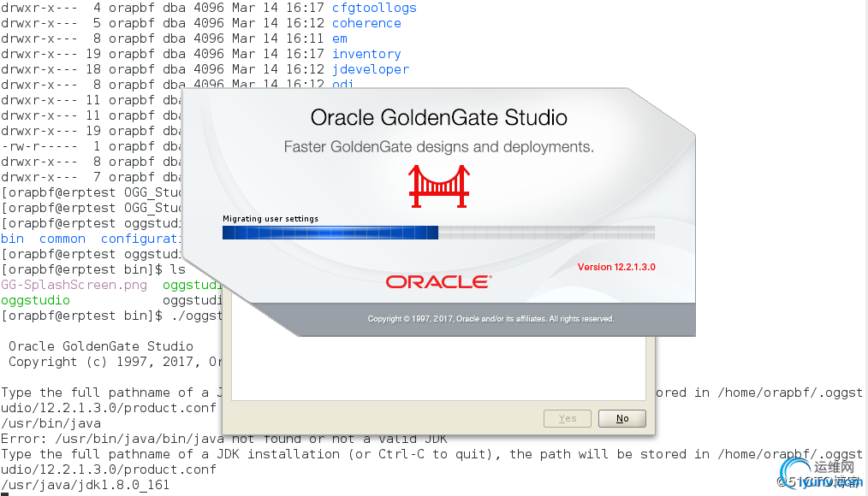
Task: Click the terminal cursor on the last line
Action: pyautogui.click(x=4, y=494)
